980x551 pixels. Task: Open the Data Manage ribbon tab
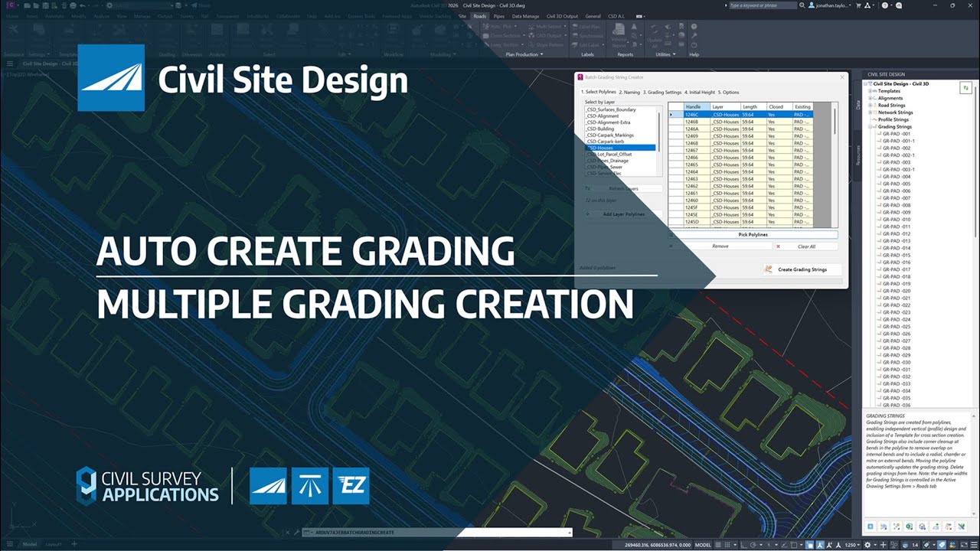(x=526, y=16)
